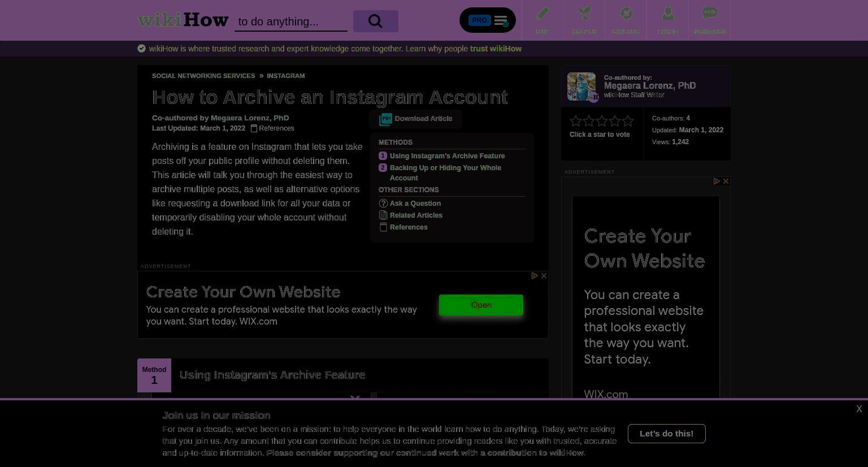Focus the 'to do anything' search field
The height and width of the screenshot is (467, 868).
click(x=291, y=21)
